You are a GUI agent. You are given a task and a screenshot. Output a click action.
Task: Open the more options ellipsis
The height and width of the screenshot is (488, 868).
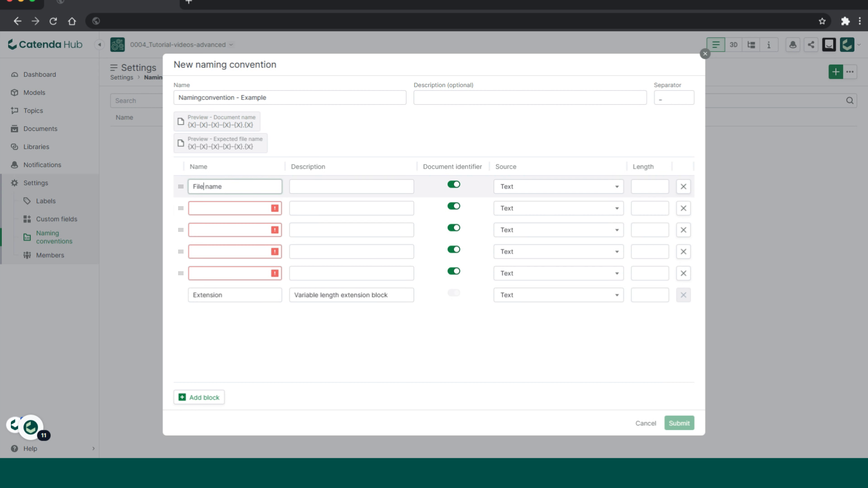[850, 72]
